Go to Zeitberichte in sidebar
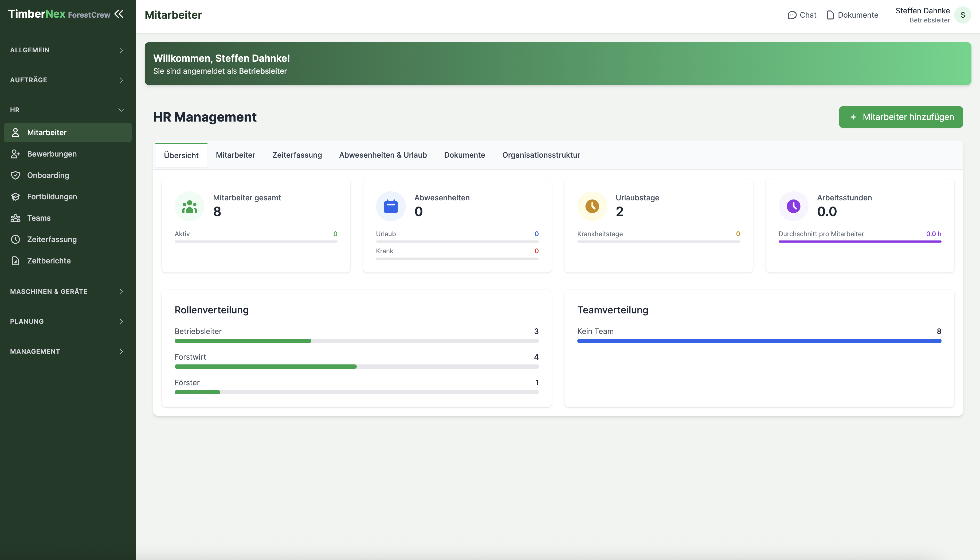The image size is (980, 560). click(68, 261)
